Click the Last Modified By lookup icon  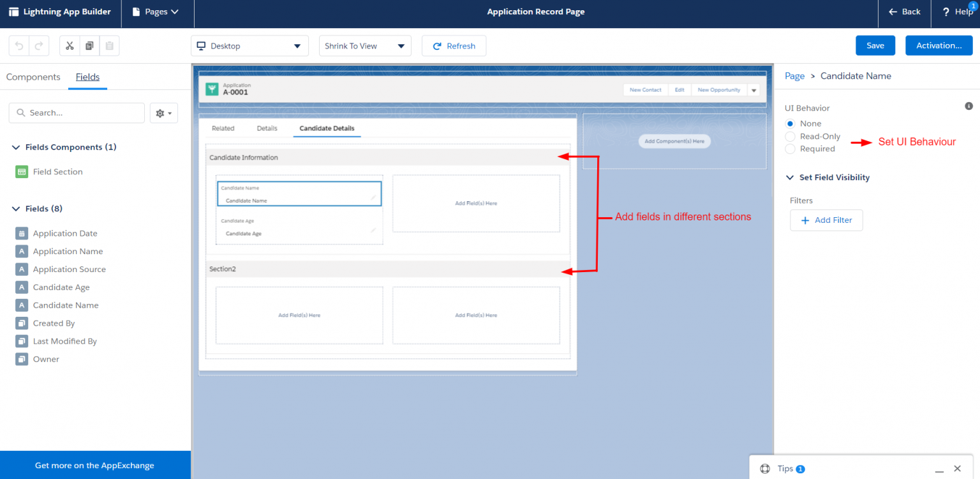tap(22, 341)
